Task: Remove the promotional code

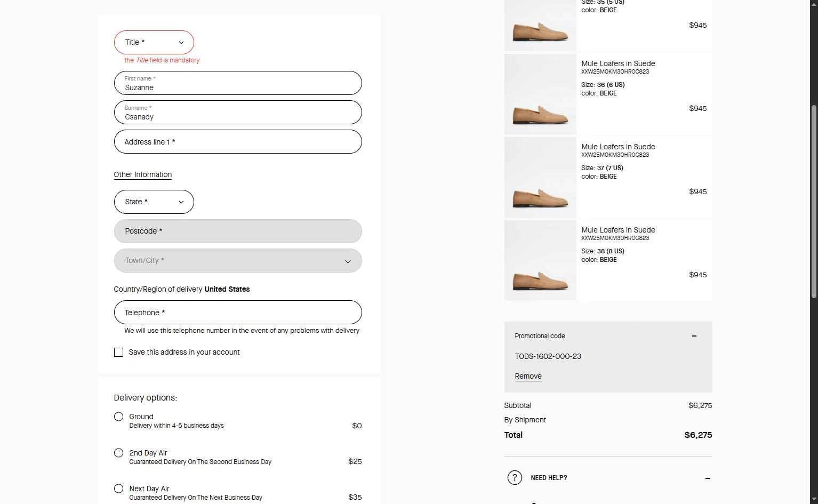Action: click(528, 376)
